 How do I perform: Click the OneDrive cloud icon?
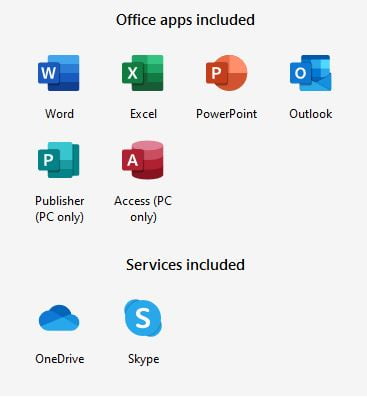[59, 318]
